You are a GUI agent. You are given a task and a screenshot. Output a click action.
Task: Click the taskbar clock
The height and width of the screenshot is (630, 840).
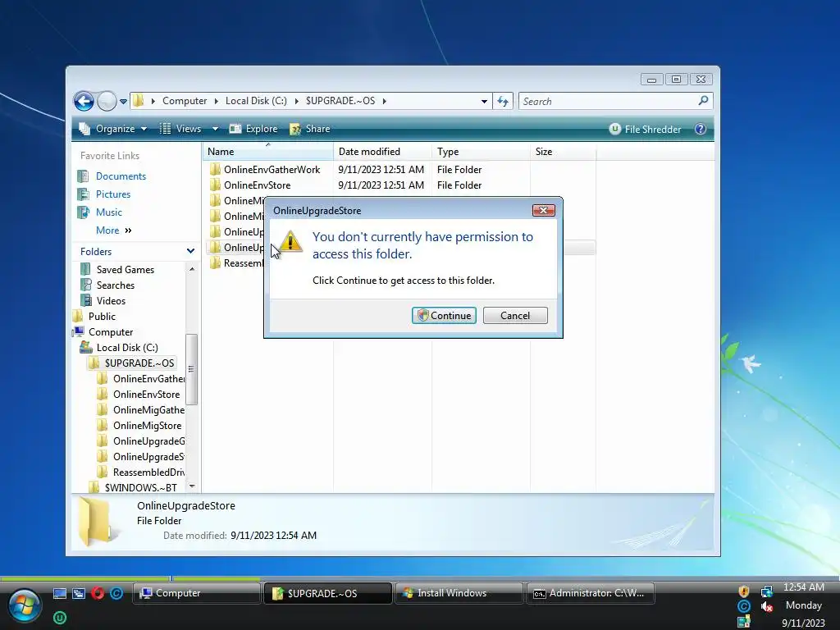click(x=804, y=605)
